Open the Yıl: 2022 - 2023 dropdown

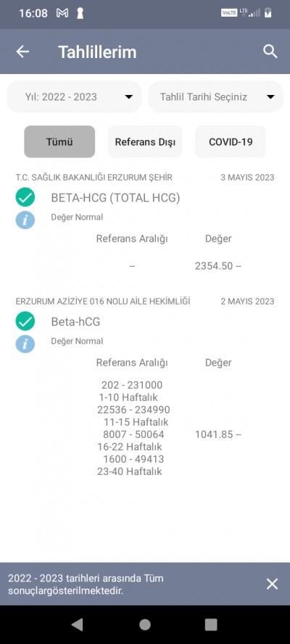click(x=74, y=97)
